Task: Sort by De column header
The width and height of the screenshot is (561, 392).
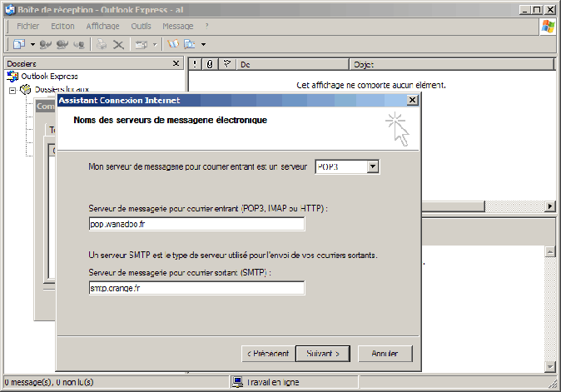Action: click(293, 64)
